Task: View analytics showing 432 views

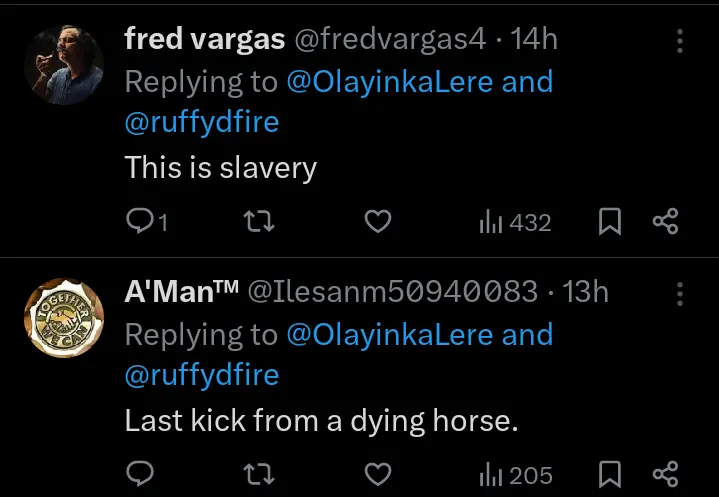Action: (x=516, y=222)
